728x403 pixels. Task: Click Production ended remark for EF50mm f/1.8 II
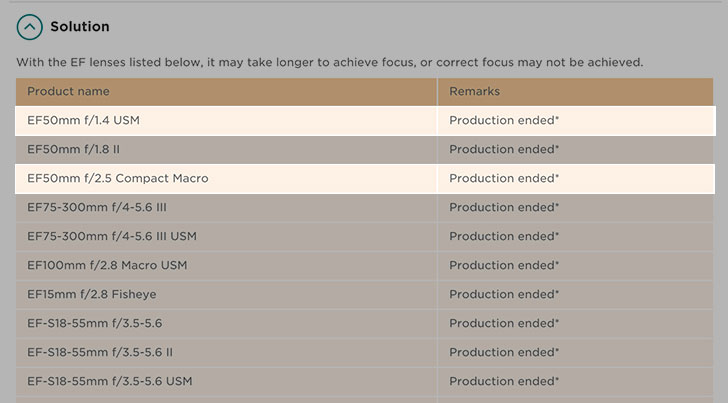(x=504, y=150)
